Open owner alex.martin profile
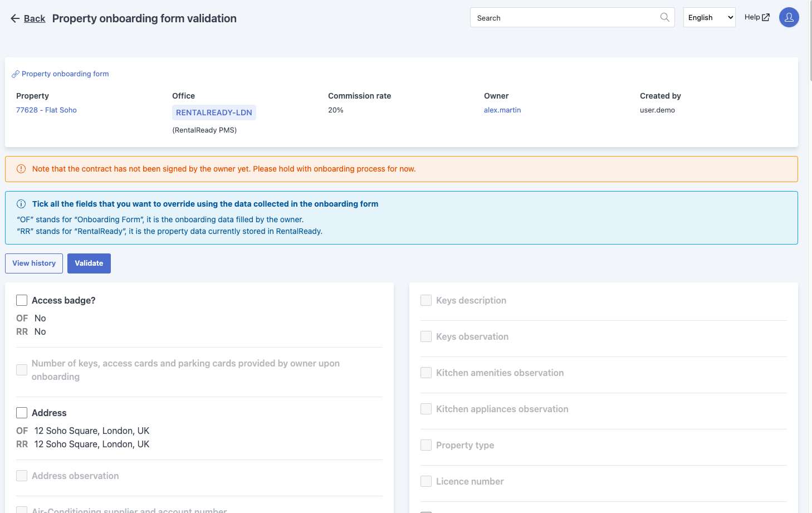The image size is (812, 513). [x=502, y=110]
